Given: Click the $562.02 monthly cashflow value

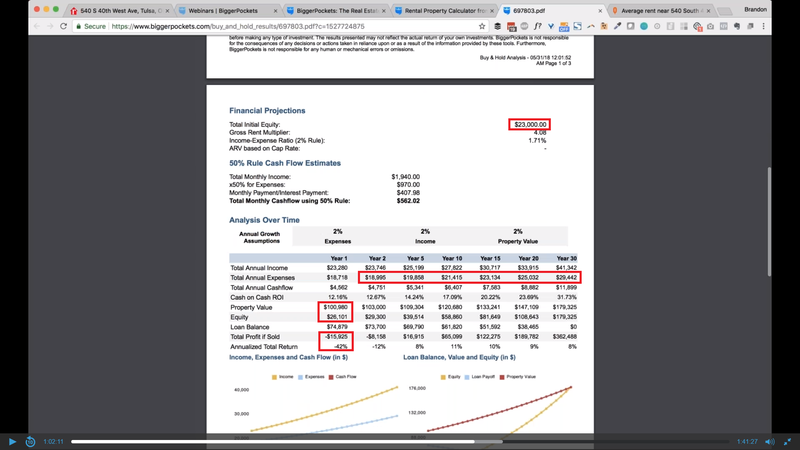Looking at the screenshot, I should [x=408, y=201].
